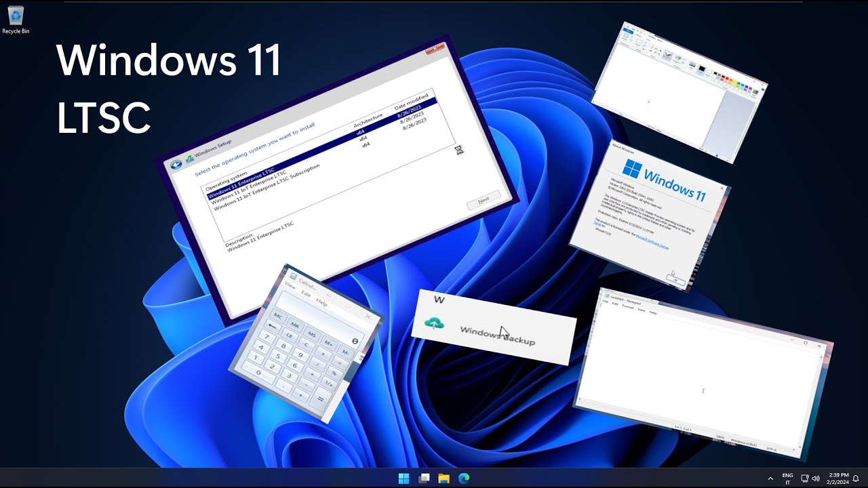The image size is (868, 488).
Task: Click the M+ calculator key
Action: [x=329, y=344]
